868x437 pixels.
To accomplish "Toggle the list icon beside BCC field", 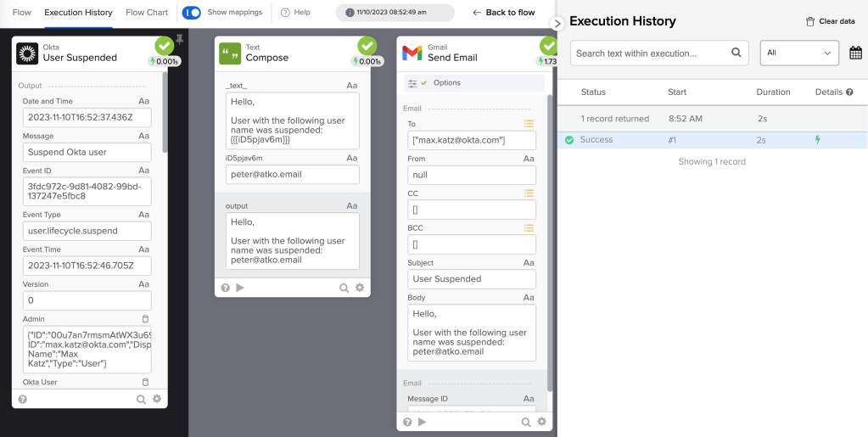I will [x=529, y=228].
